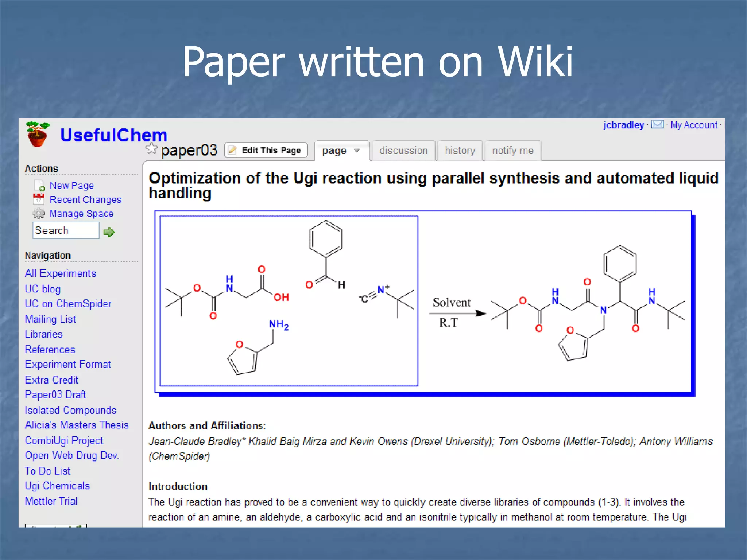
Task: Click the Recent Changes calendar icon
Action: pyautogui.click(x=39, y=199)
